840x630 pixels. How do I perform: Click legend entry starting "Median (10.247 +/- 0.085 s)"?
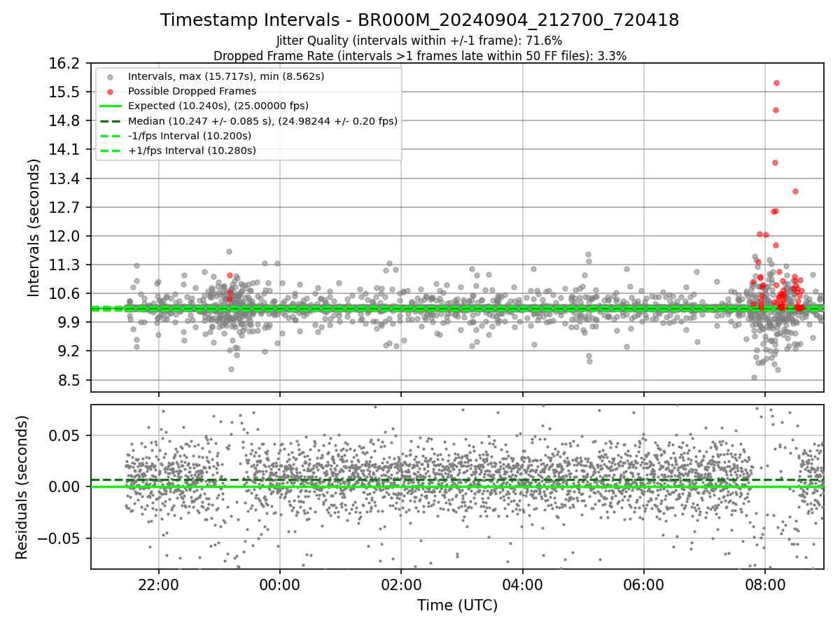[262, 121]
